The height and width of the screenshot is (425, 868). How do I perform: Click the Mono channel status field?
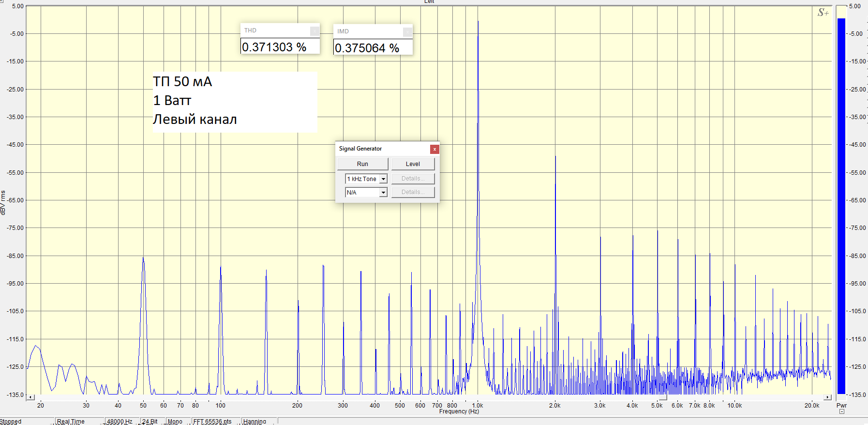[x=175, y=422]
